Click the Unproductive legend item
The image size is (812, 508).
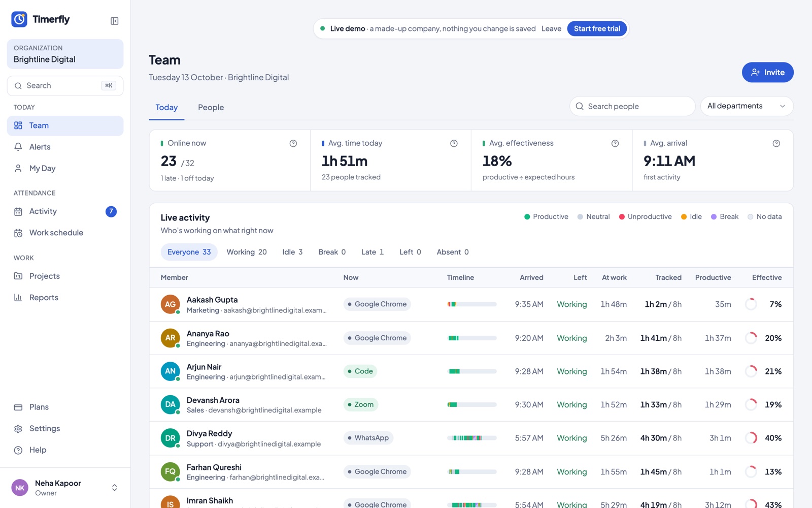click(646, 217)
